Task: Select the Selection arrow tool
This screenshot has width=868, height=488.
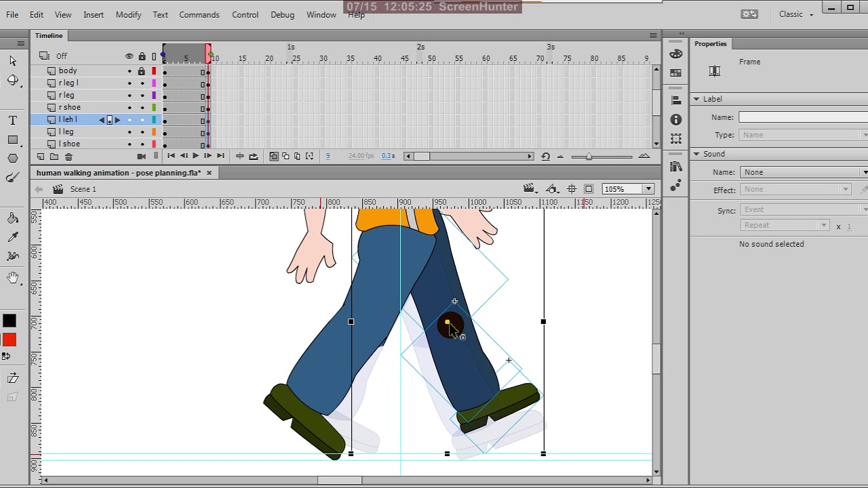Action: tap(13, 61)
